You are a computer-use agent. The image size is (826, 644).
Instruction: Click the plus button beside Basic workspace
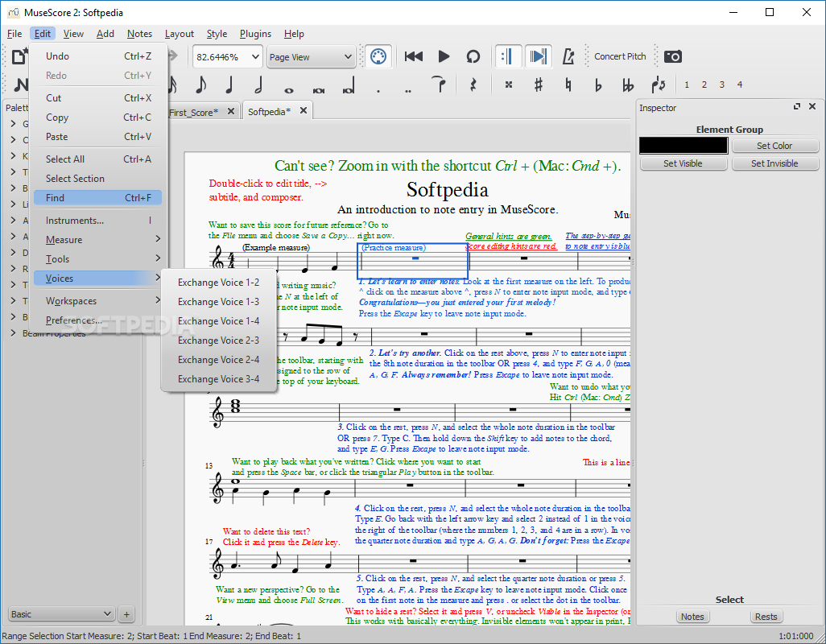coord(126,614)
